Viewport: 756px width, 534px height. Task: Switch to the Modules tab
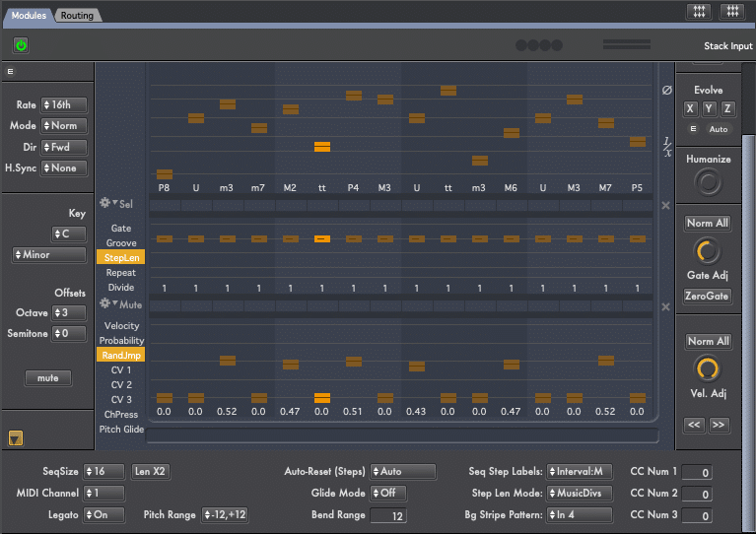pyautogui.click(x=29, y=15)
